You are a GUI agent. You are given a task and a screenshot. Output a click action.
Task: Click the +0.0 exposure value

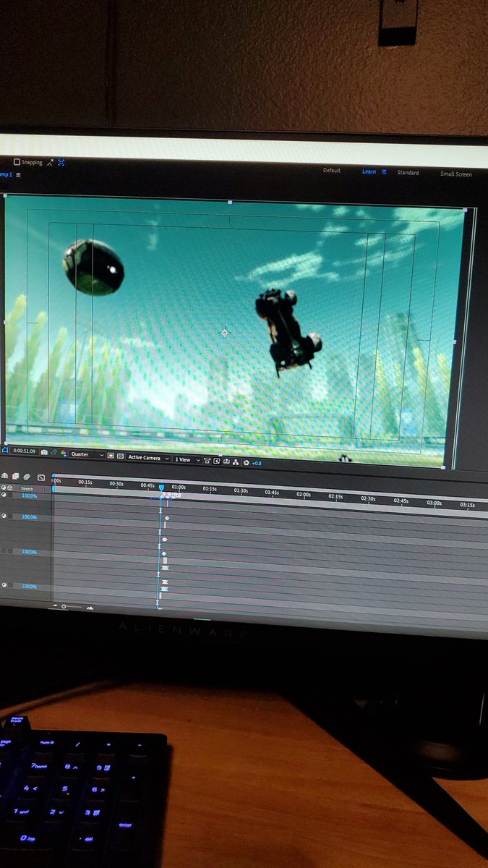pyautogui.click(x=257, y=463)
